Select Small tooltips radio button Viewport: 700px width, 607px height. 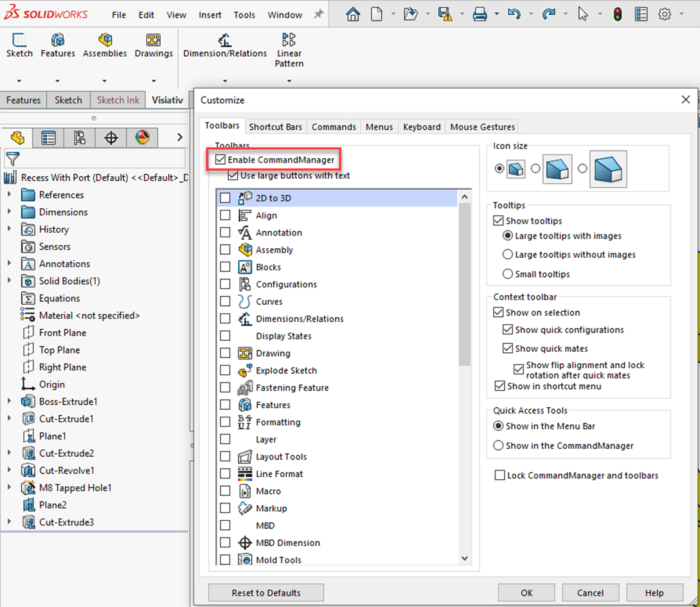point(508,274)
